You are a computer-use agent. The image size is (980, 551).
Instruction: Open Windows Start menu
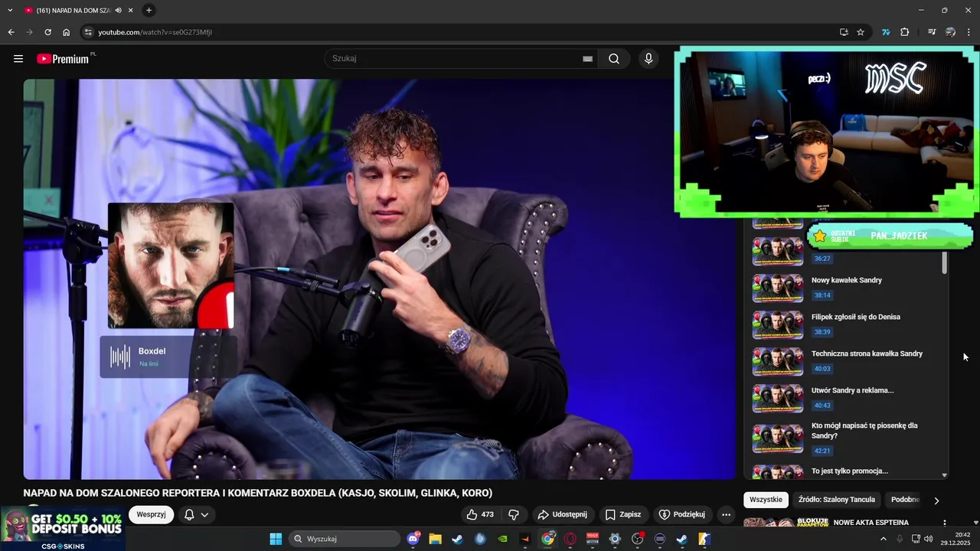click(276, 539)
